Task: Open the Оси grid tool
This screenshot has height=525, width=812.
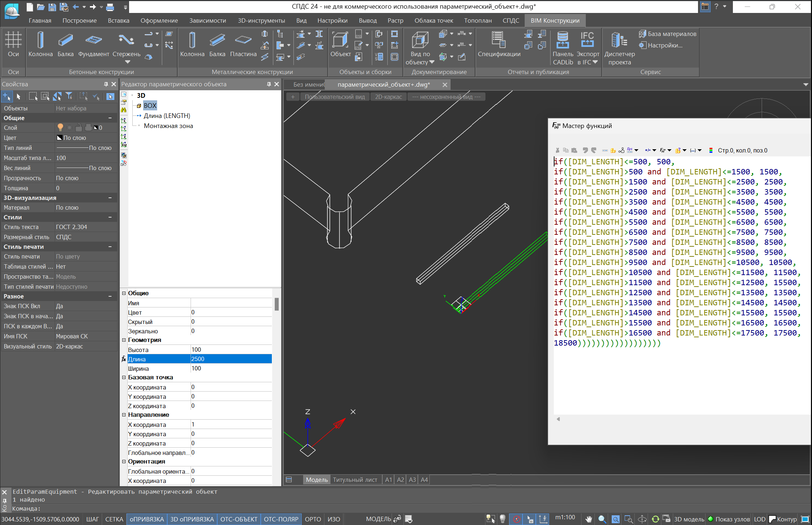Action: 13,44
